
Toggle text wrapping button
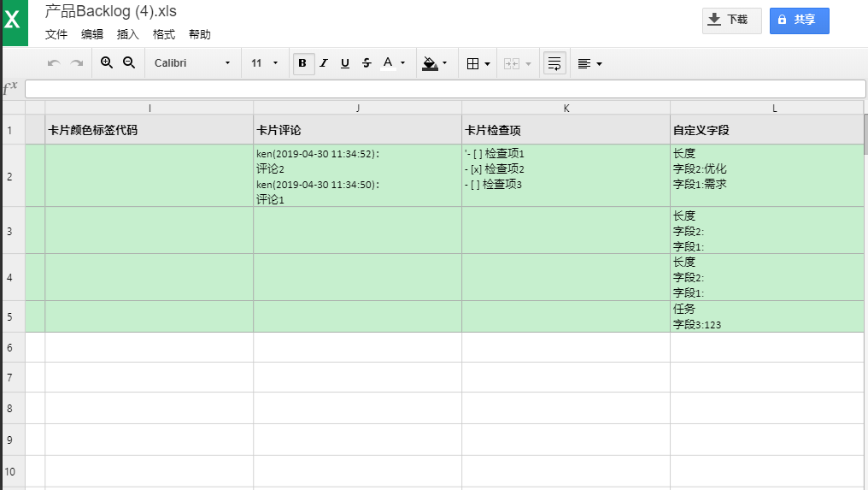pyautogui.click(x=554, y=63)
